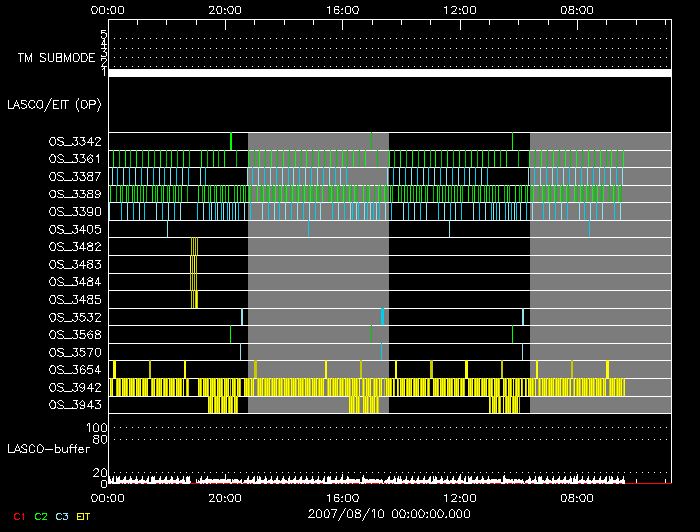Click the OS_3943 row label
Screen dimensions: 700x532
click(x=75, y=405)
